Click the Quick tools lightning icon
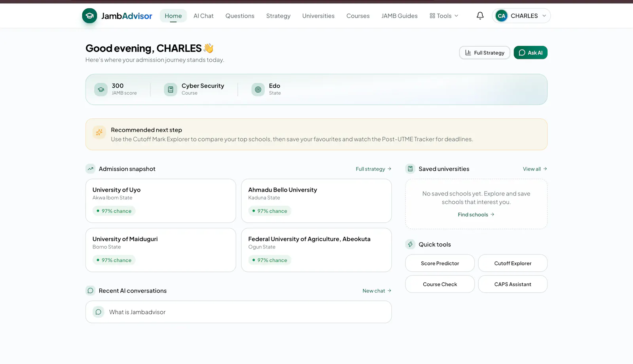Image resolution: width=633 pixels, height=364 pixels. click(x=410, y=245)
